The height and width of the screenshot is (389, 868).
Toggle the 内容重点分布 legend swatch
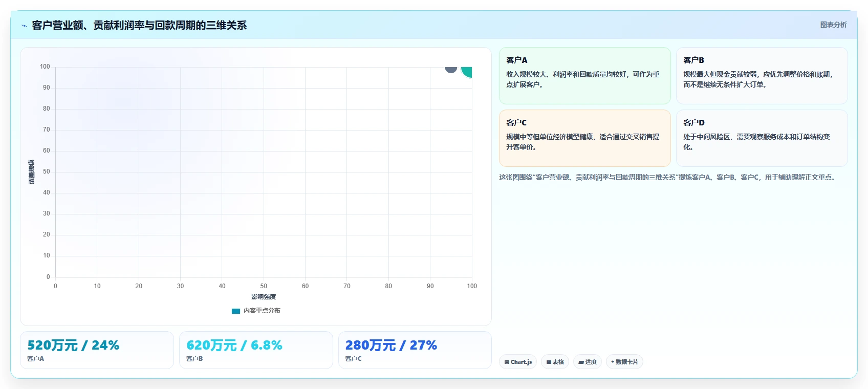(236, 311)
